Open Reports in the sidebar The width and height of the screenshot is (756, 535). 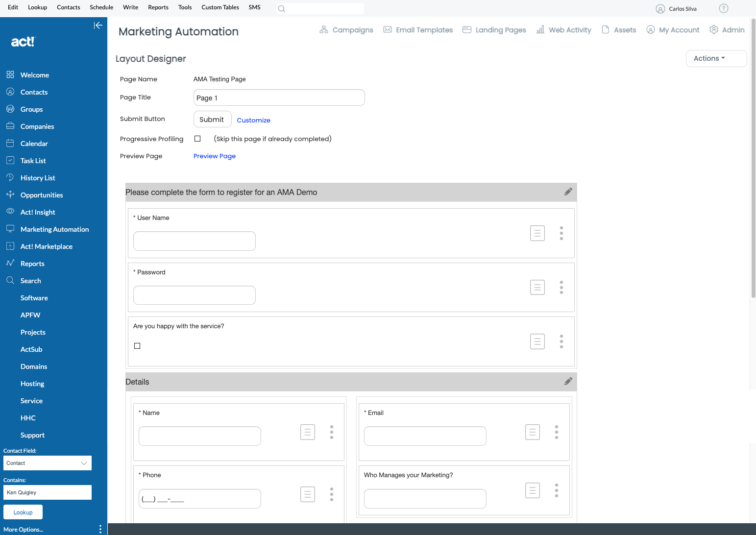(32, 264)
